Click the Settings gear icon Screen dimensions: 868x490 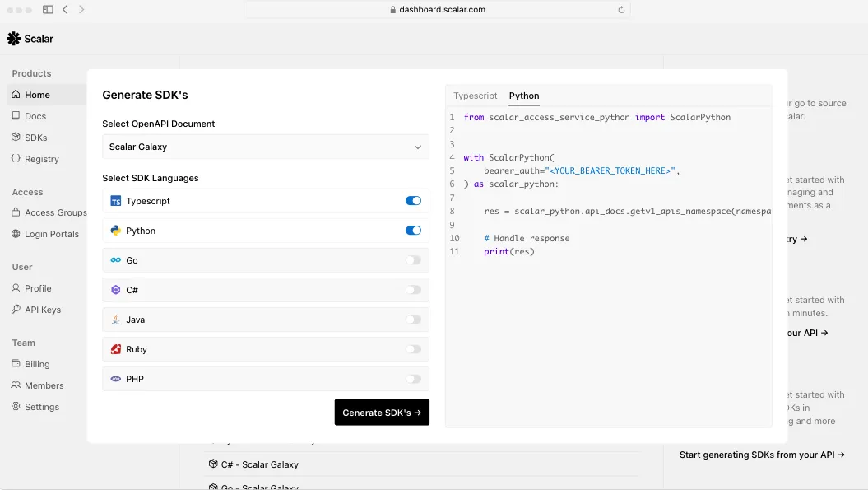tap(16, 407)
